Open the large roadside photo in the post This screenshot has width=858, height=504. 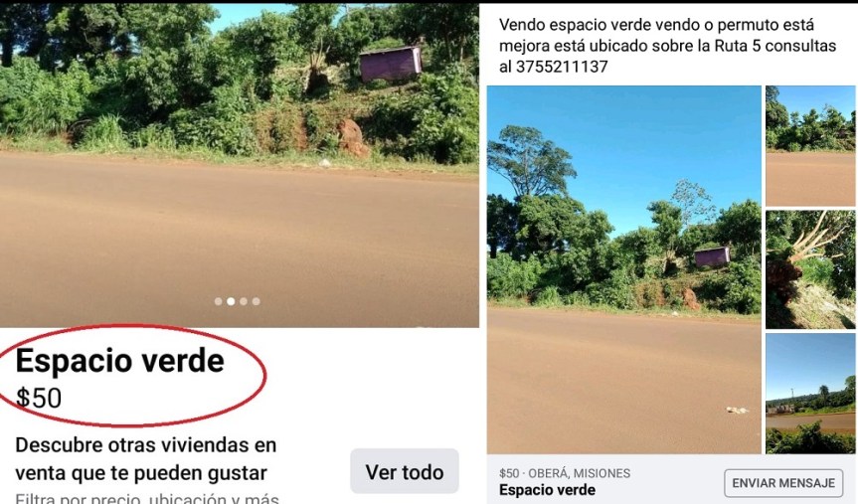(x=623, y=269)
